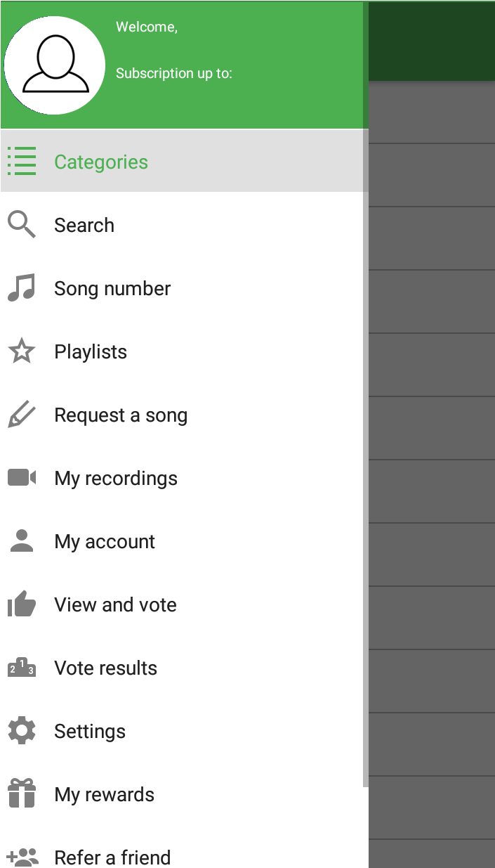Tap the Search magnifier icon
Screen dimensions: 495x868
coord(22,225)
